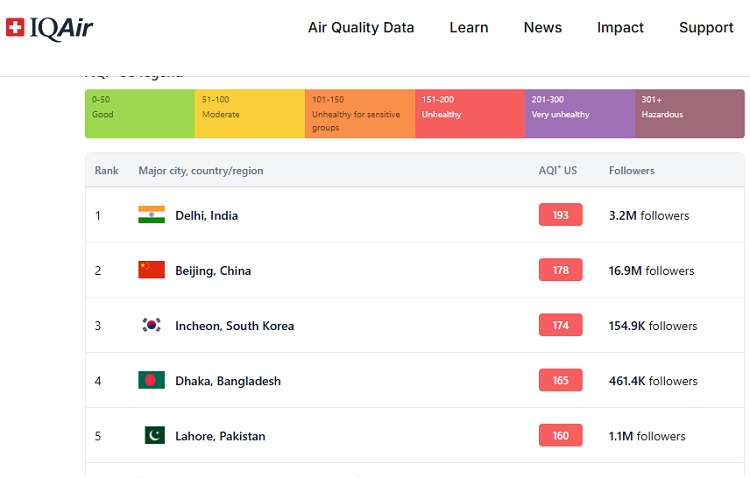Select the Incheon, South Korea link
The image size is (750, 478).
[x=234, y=325]
